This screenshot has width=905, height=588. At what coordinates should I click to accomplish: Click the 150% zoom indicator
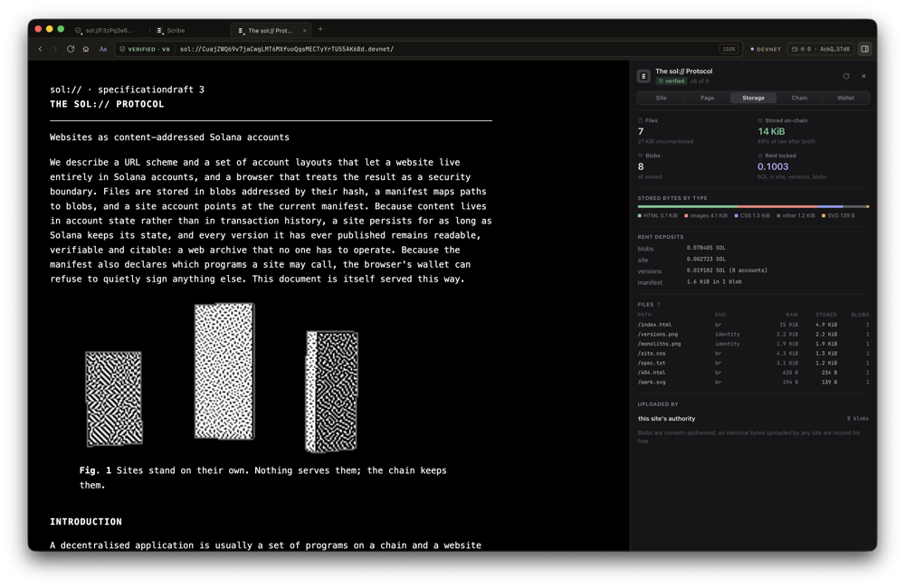[729, 49]
